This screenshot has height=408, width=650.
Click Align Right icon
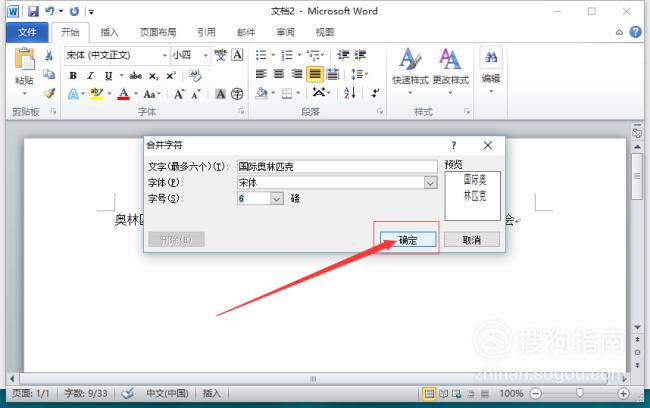click(x=297, y=74)
